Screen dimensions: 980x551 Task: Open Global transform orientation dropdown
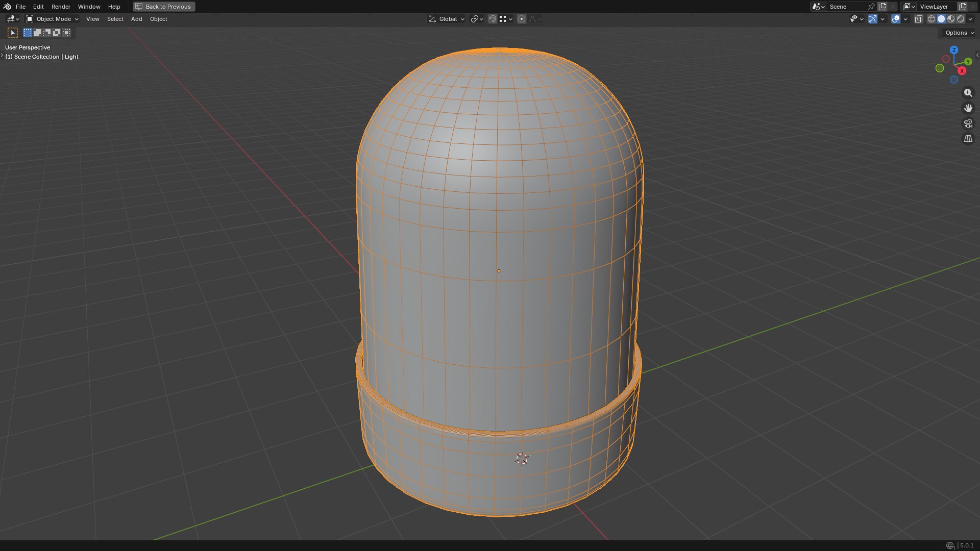pyautogui.click(x=446, y=19)
